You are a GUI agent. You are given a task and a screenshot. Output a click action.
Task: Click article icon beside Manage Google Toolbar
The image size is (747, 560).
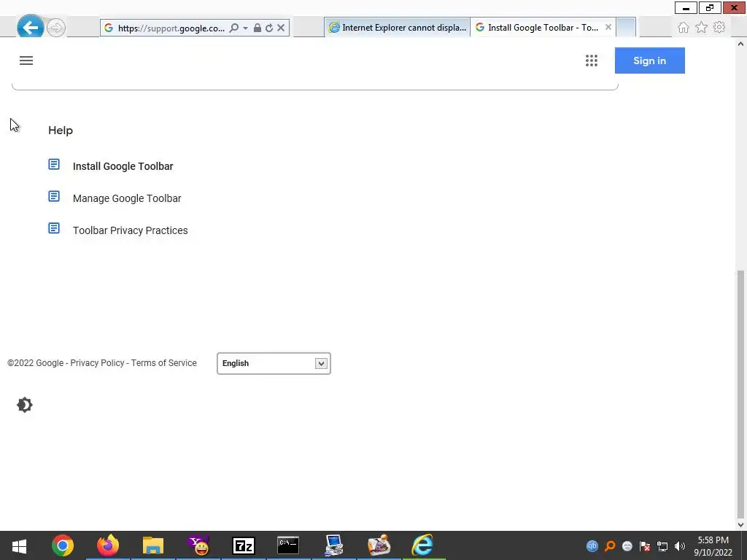(54, 196)
